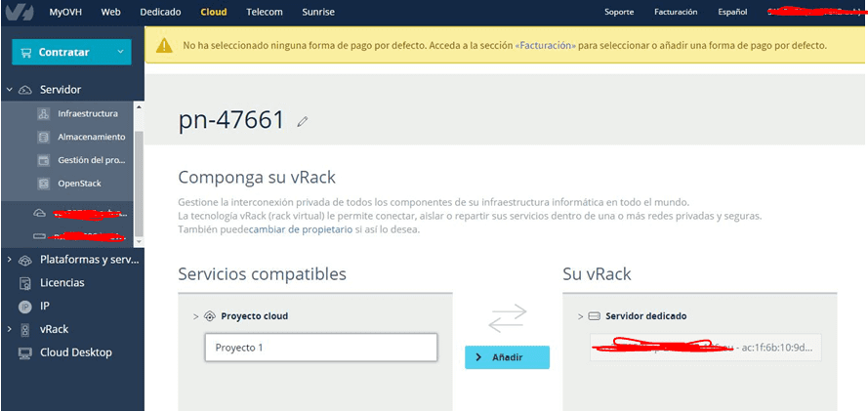The image size is (868, 412).
Task: Open the Soporte link
Action: point(619,12)
